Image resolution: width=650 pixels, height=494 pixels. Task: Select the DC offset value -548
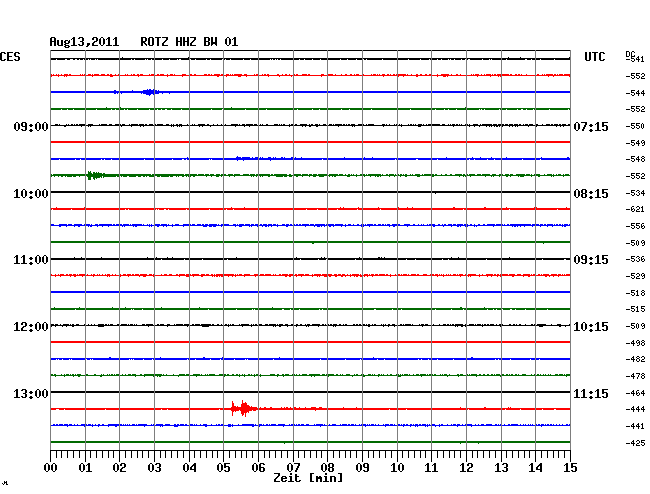click(x=635, y=159)
